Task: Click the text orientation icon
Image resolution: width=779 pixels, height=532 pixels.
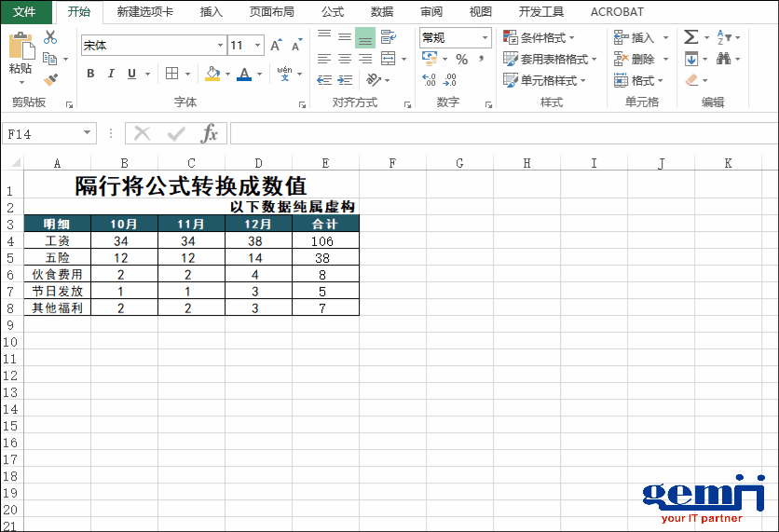Action: pyautogui.click(x=373, y=79)
